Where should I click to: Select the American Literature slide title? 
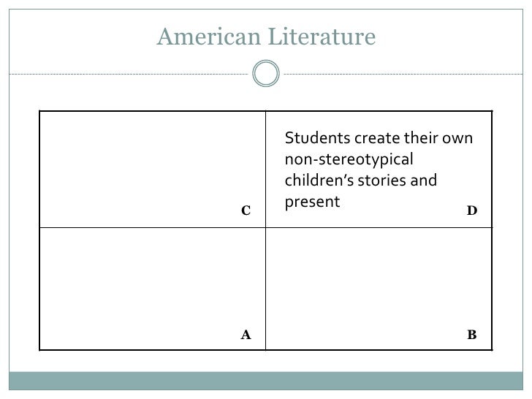tap(266, 34)
